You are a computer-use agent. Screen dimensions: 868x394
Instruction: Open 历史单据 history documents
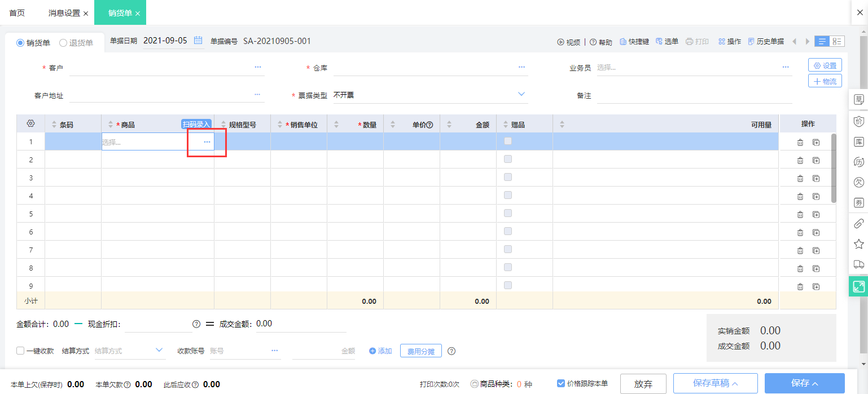coord(766,42)
